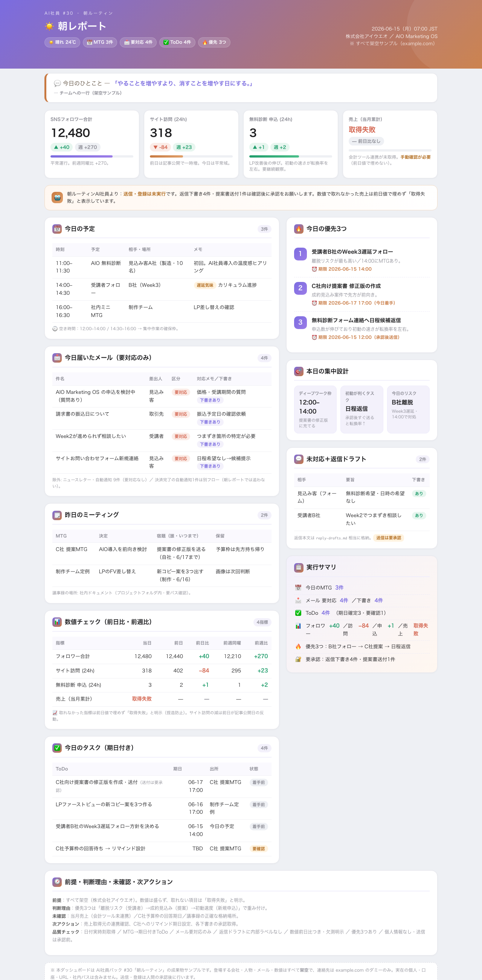
Task: Click the mail icon beside 今日届いたメール
Action: click(57, 358)
